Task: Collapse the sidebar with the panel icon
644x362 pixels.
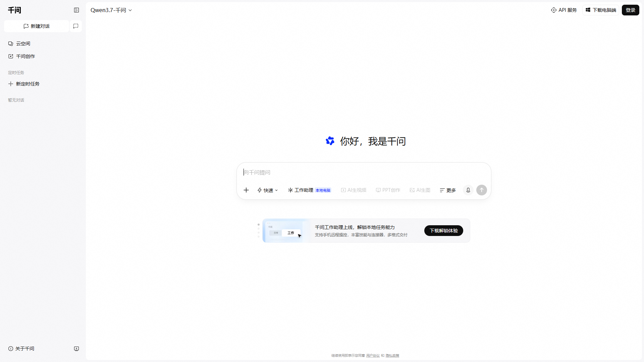Action: click(76, 10)
